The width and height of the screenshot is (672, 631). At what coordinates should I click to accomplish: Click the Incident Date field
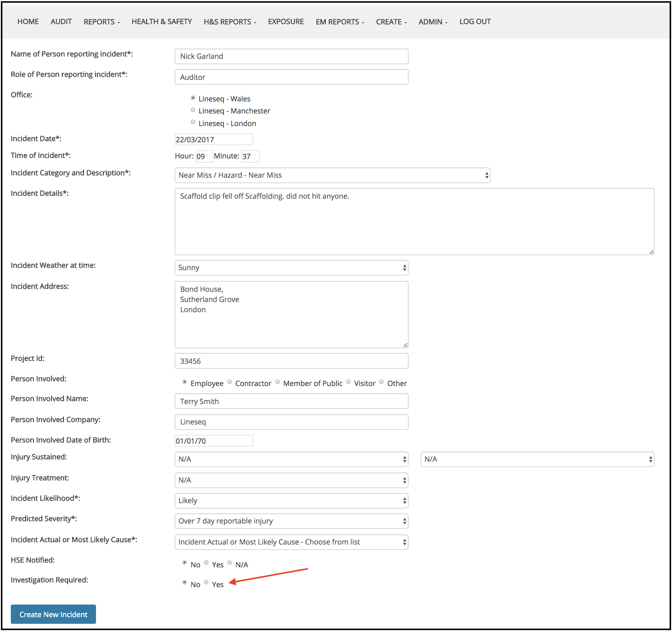point(213,139)
